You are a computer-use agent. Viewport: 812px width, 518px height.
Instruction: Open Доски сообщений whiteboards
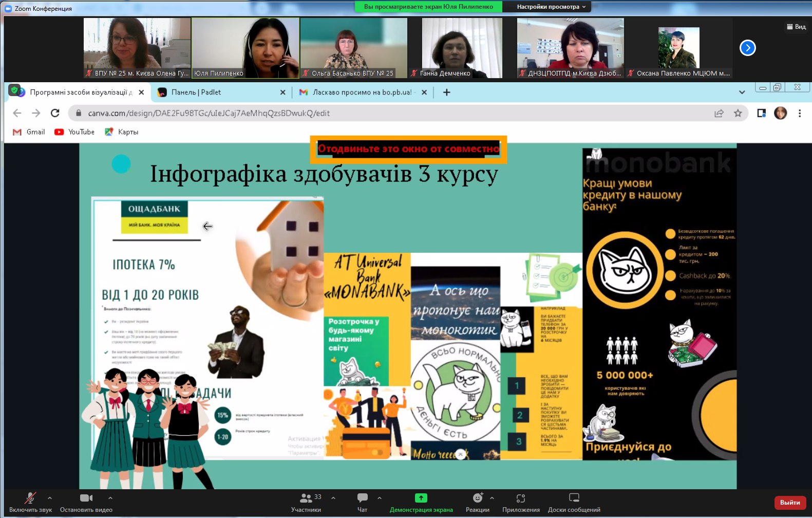click(574, 502)
